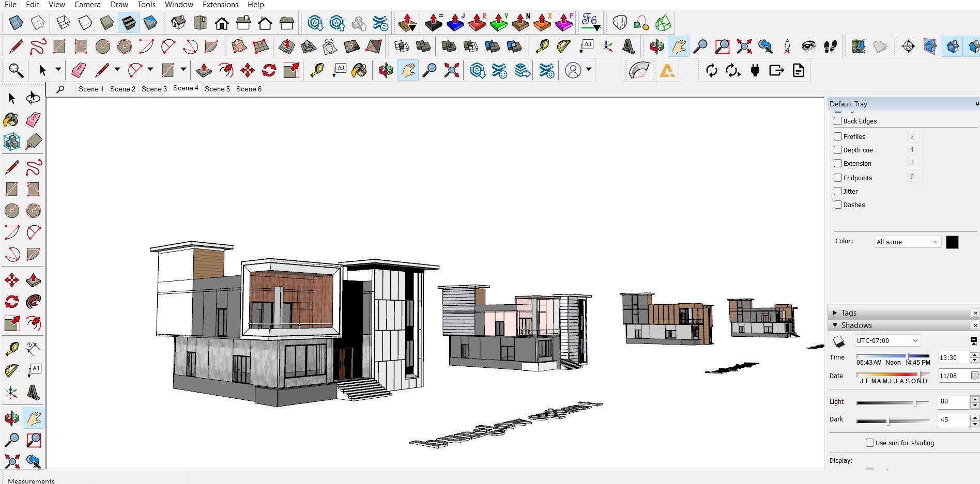
Task: Open Arc tool dropdown arrow in top toolbar
Action: 150,69
